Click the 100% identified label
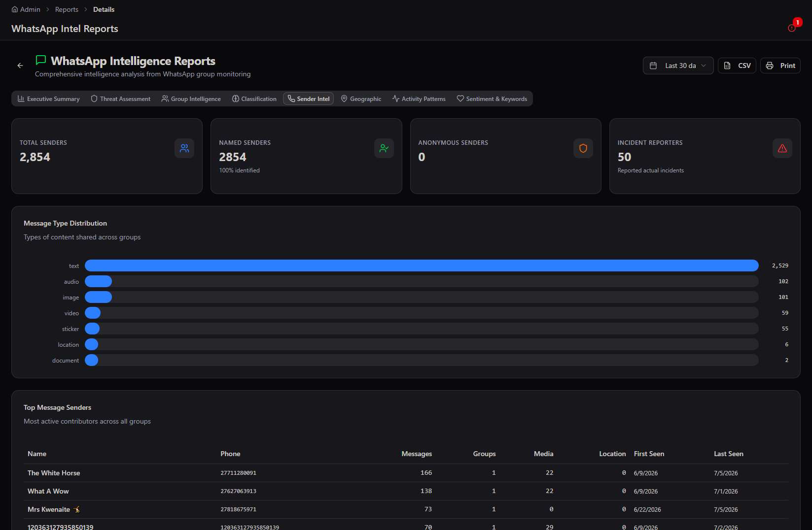 (x=239, y=170)
